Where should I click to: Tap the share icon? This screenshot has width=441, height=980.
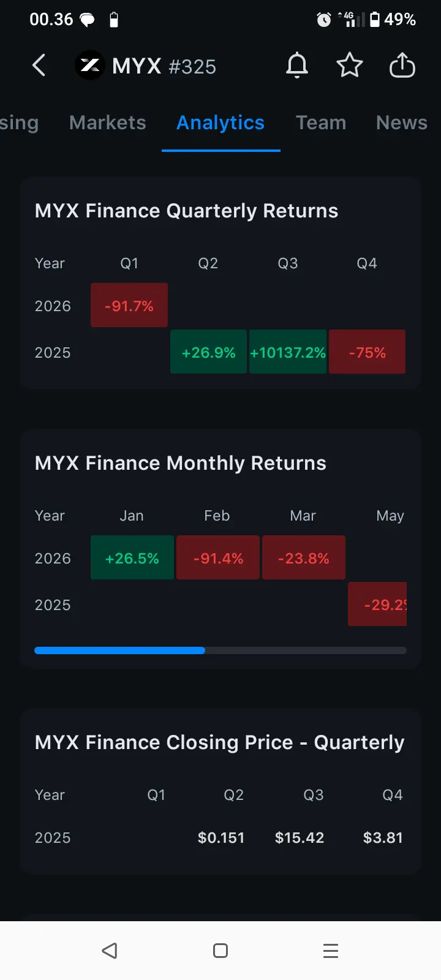[402, 66]
